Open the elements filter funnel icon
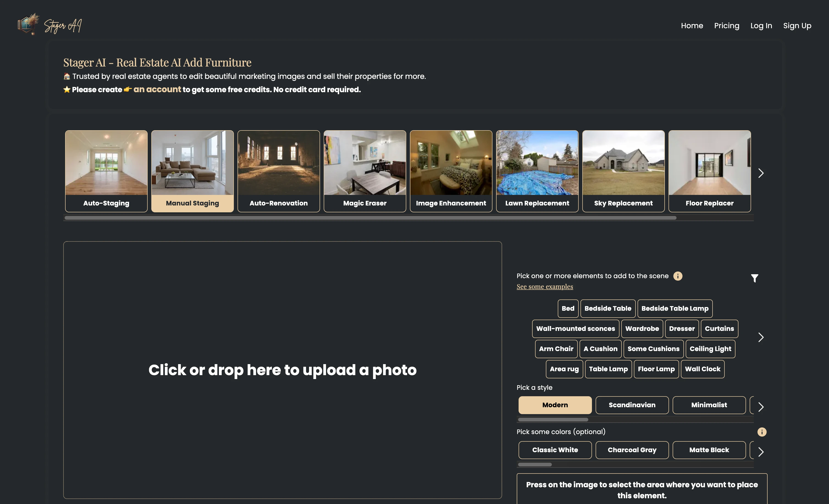 [754, 278]
